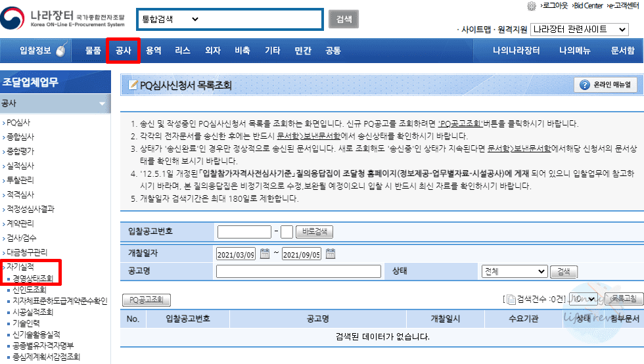Click the 2021/03/09 start date field
The image size is (644, 364).
(236, 254)
